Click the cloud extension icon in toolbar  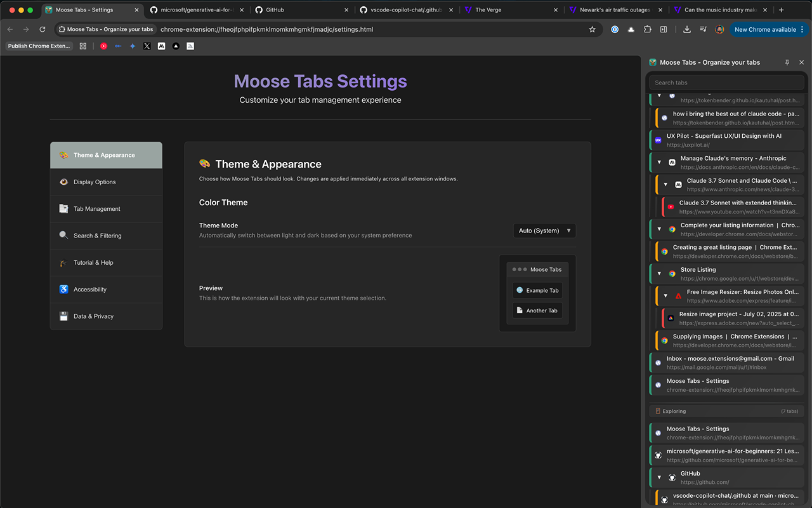tap(631, 29)
